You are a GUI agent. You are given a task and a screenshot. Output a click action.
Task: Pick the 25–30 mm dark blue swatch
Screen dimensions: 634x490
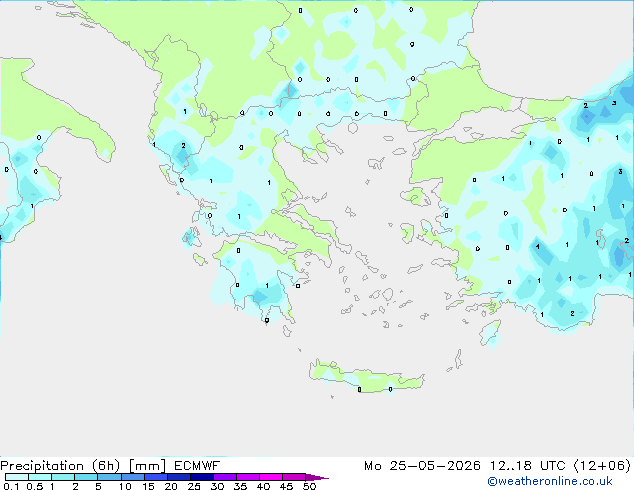tap(202, 477)
